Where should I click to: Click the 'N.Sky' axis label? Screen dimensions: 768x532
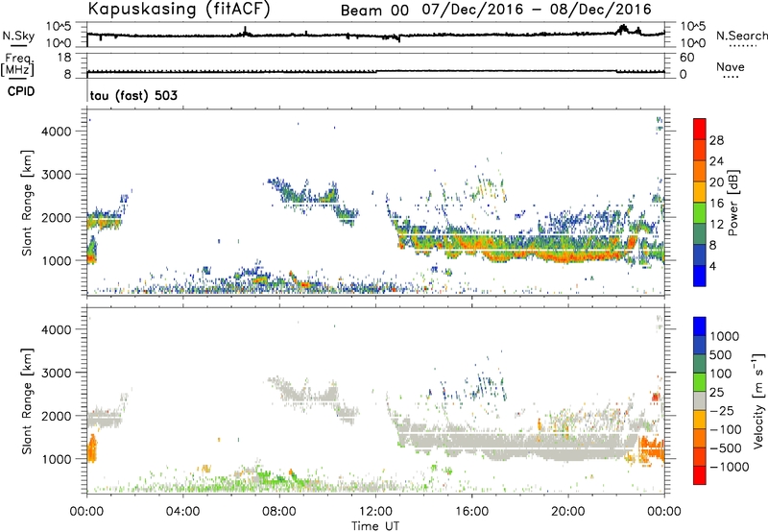click(x=18, y=36)
